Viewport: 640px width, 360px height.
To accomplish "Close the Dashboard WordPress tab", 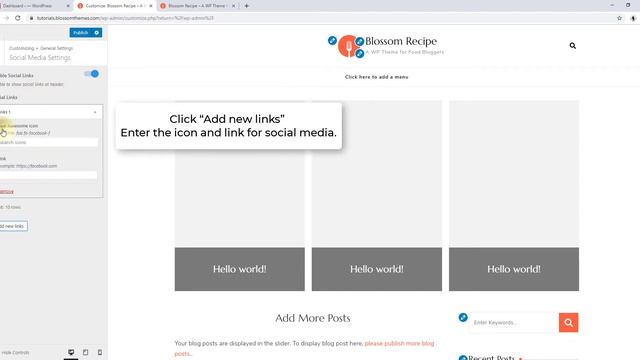I will (68, 6).
